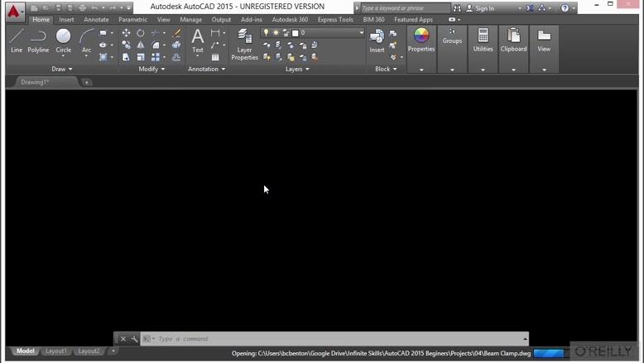Expand the Properties panel arrow

pyautogui.click(x=421, y=70)
